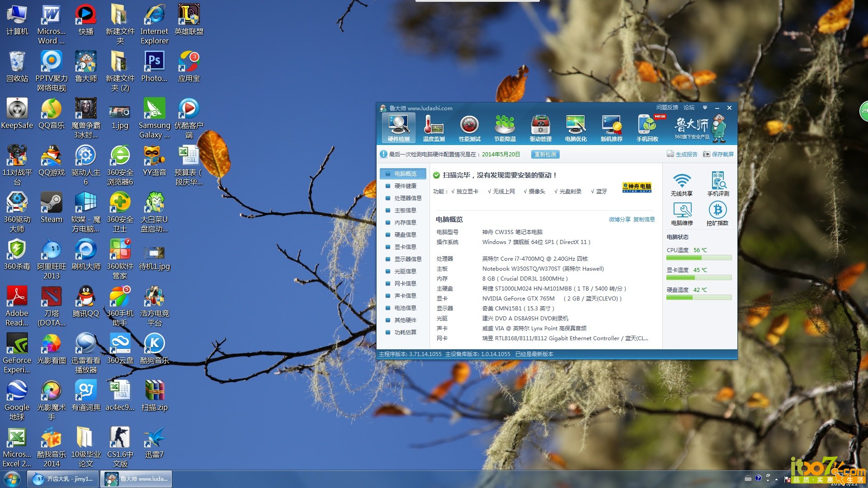Select the Google 地球 desktop icon
This screenshot has width=868, height=488.
(x=17, y=400)
